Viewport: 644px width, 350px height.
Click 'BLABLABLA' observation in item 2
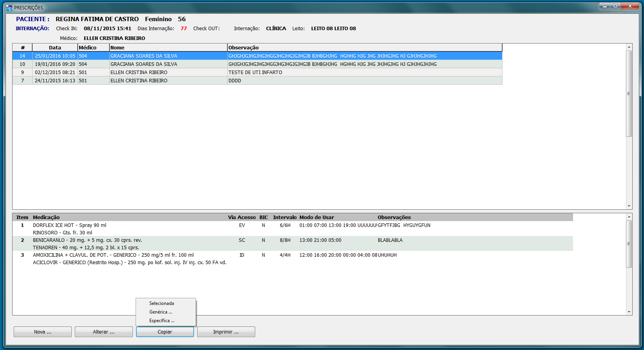pos(390,240)
